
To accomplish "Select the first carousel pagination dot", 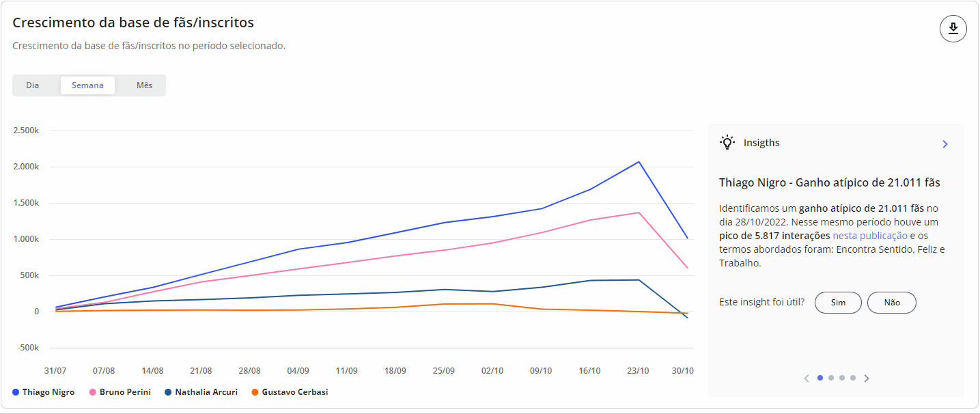I will [x=820, y=378].
